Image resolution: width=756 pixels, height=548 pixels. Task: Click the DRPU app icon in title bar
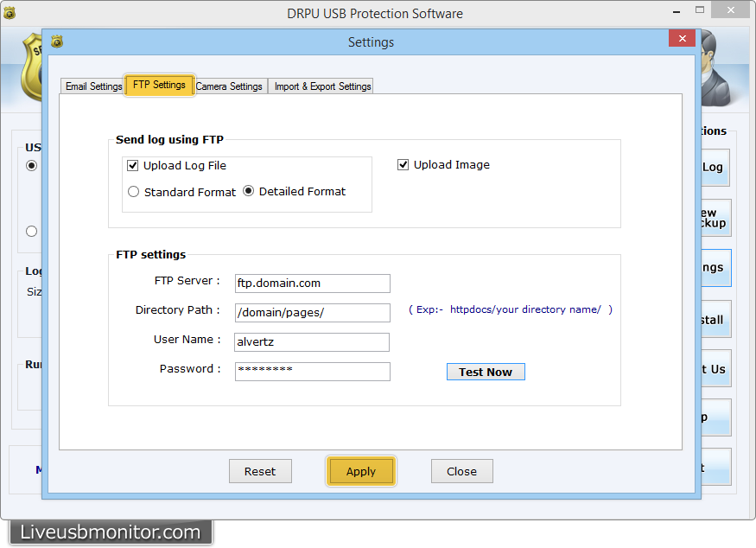click(10, 13)
